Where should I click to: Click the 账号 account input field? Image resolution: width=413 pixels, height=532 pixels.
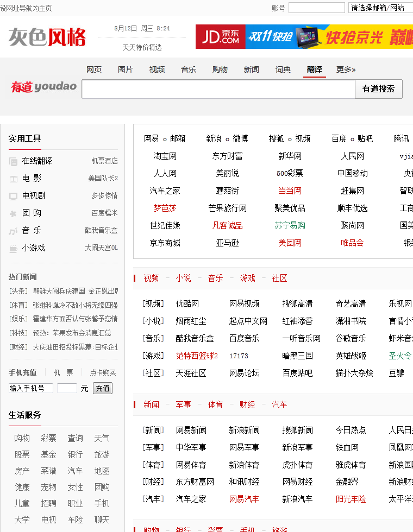click(316, 8)
